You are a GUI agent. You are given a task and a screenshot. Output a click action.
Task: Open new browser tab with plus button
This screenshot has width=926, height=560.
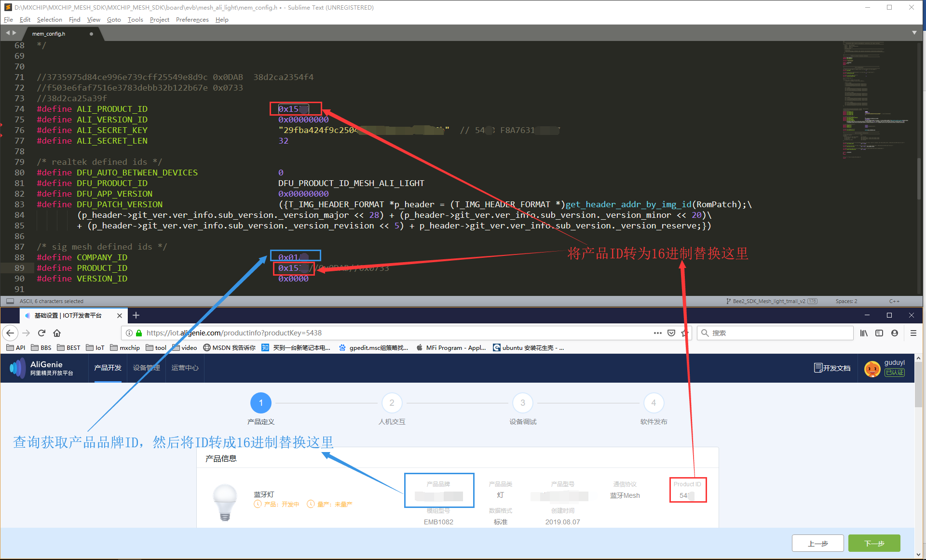136,315
